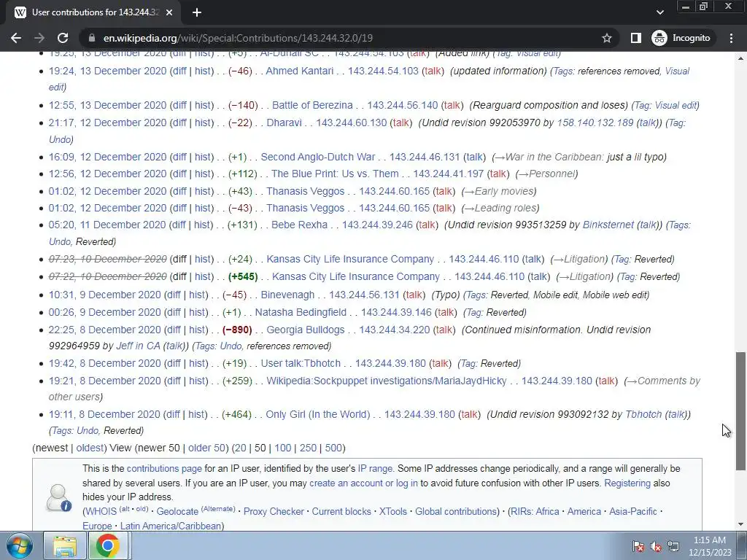Open the Dharavi article link
The width and height of the screenshot is (747, 560).
point(284,122)
